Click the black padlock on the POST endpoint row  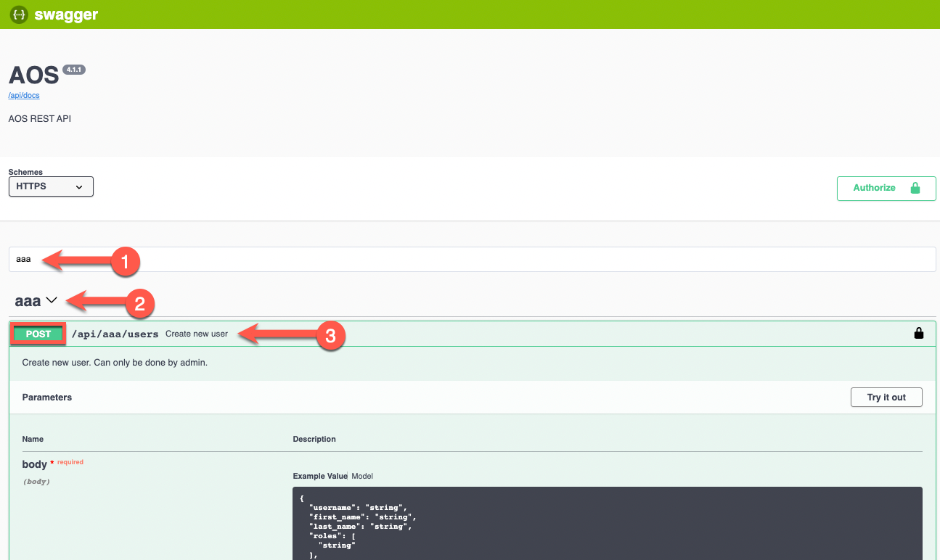[918, 332]
